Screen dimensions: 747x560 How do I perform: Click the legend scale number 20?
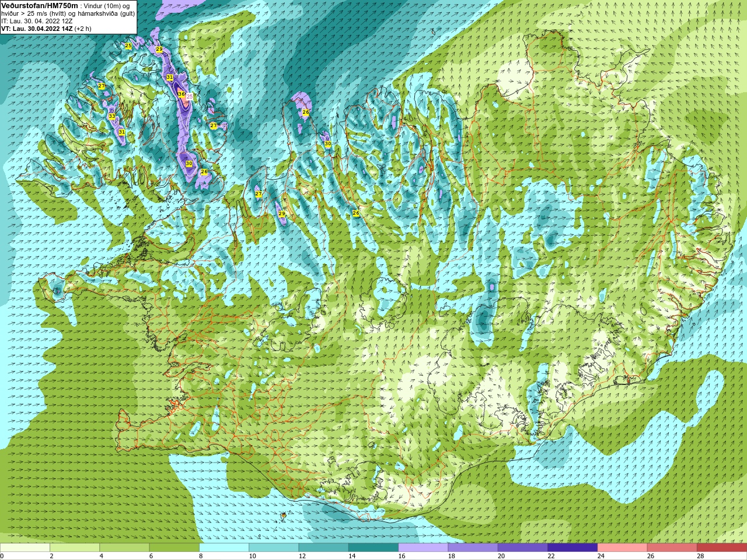[x=502, y=556]
